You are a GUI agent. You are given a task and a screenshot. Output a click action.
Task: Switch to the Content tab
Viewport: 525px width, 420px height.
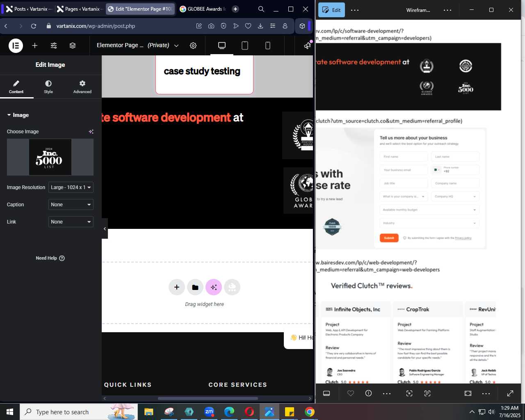16,87
